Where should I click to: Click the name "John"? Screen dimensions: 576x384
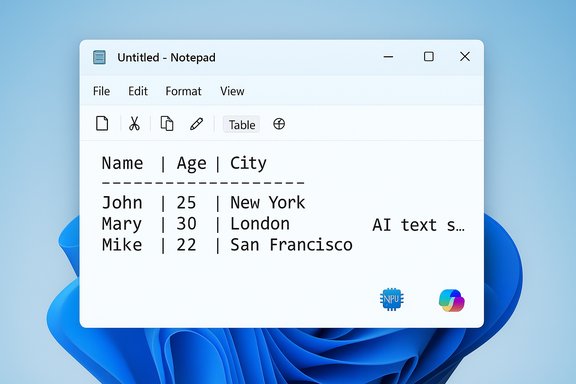click(x=122, y=203)
